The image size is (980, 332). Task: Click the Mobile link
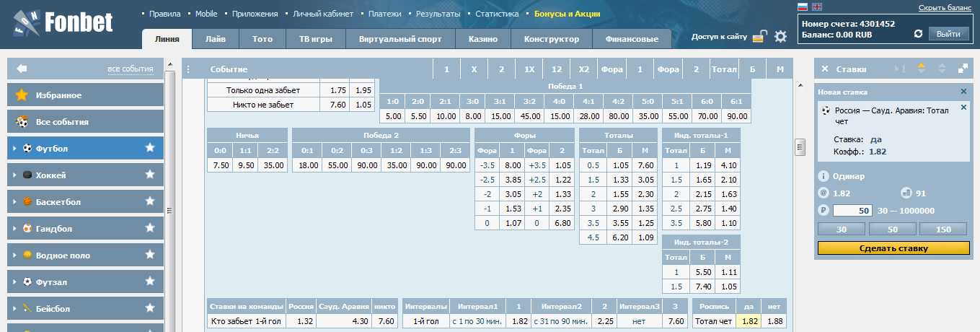[x=206, y=14]
